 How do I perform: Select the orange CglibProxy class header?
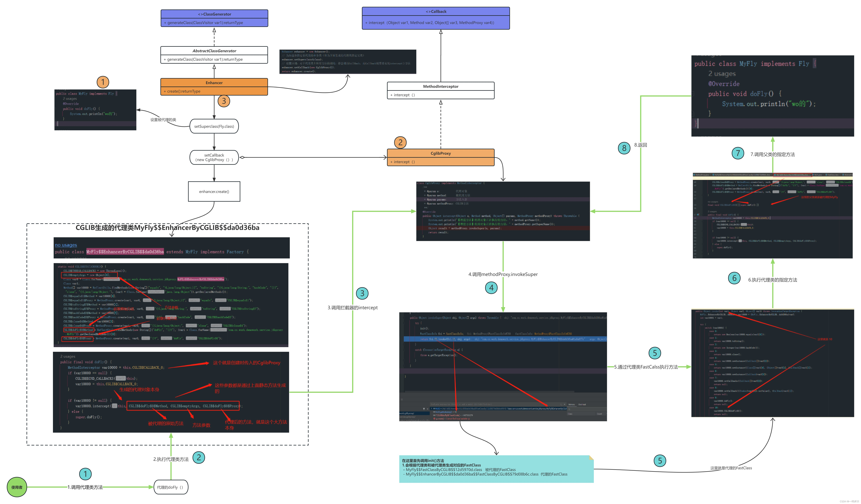[441, 153]
